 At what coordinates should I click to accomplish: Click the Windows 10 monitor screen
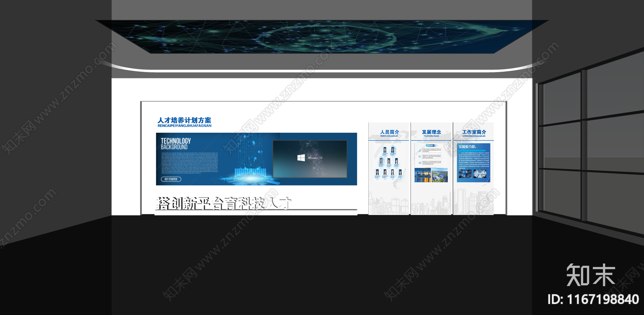[310, 159]
